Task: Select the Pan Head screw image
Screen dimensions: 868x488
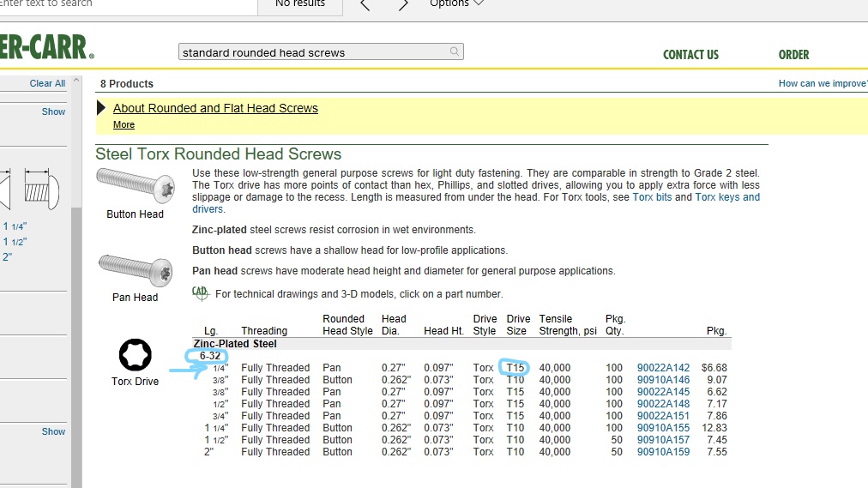Action: [135, 270]
